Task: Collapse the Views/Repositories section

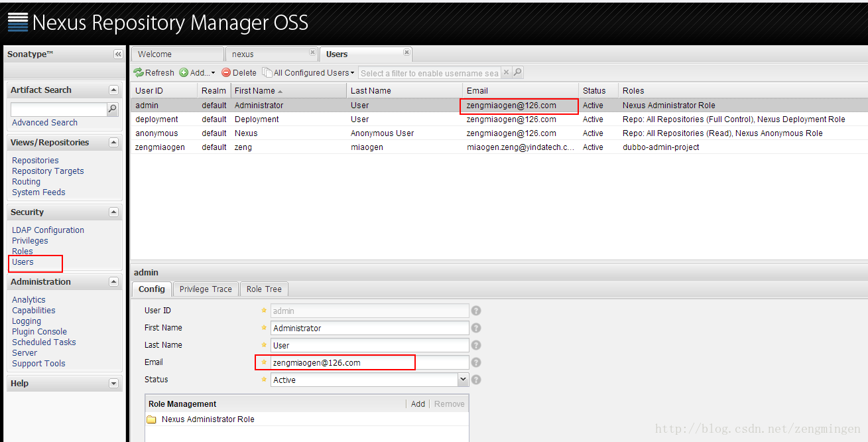Action: [x=113, y=143]
